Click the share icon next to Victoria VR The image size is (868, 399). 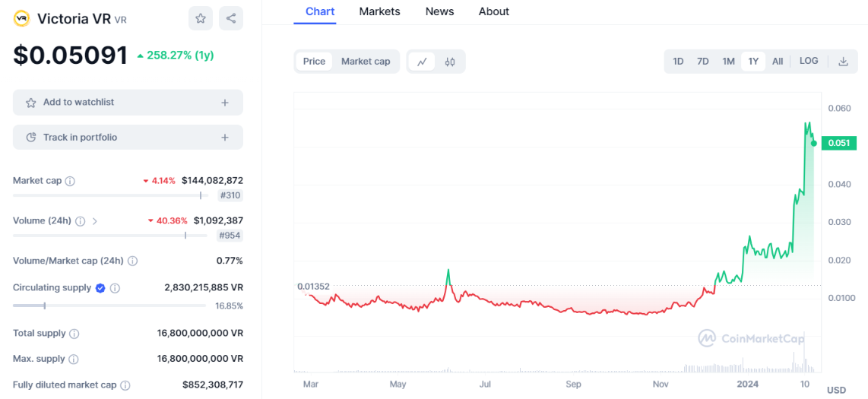[231, 18]
